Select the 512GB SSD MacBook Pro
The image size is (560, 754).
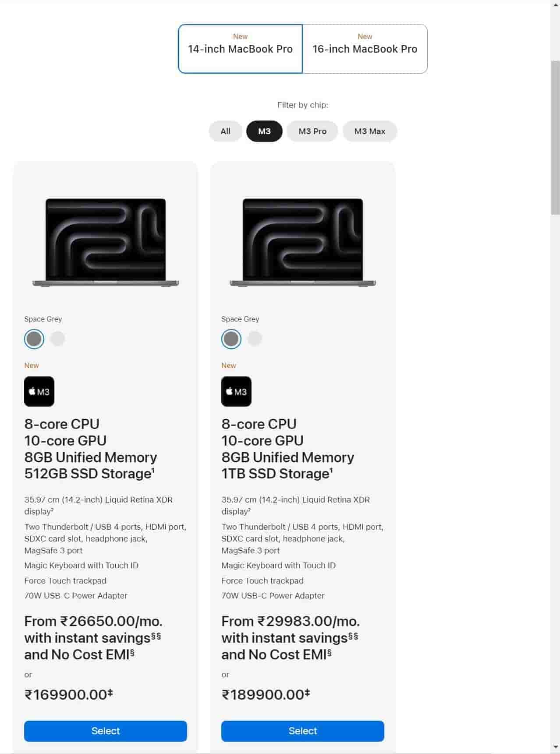[106, 731]
